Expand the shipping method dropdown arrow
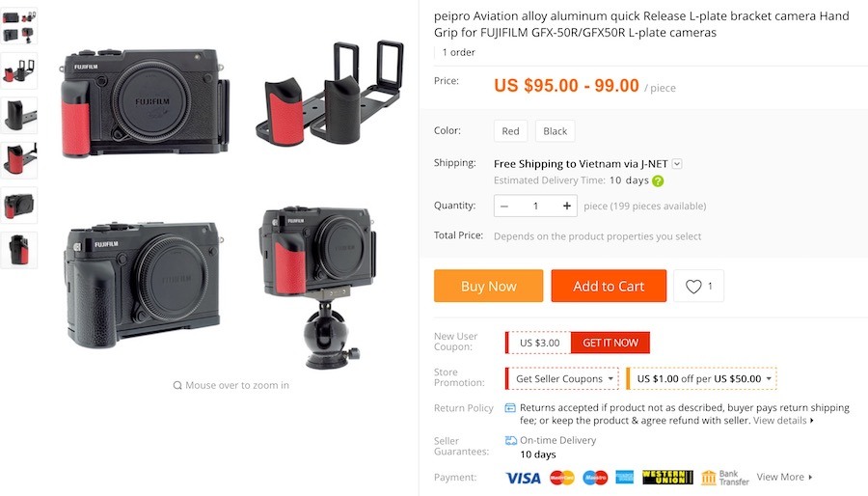Image resolution: width=868 pixels, height=496 pixels. pos(677,164)
